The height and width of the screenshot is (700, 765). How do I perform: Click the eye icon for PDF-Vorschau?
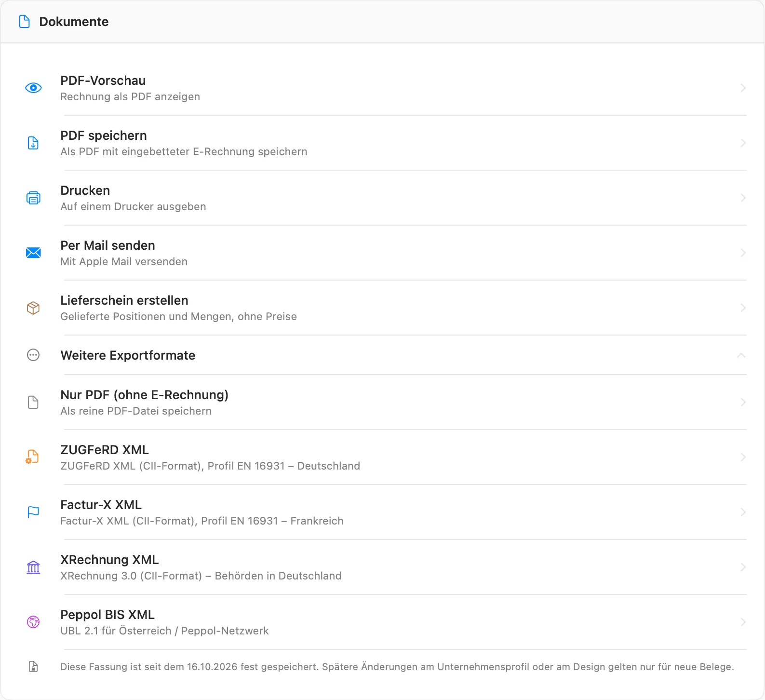[33, 88]
